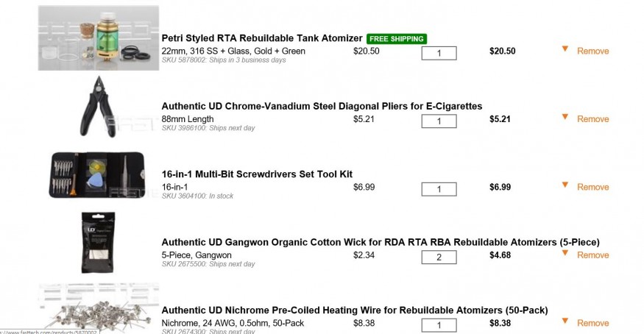
Task: Click orange arrow beside Diagonal Pliers Remove
Action: click(565, 117)
